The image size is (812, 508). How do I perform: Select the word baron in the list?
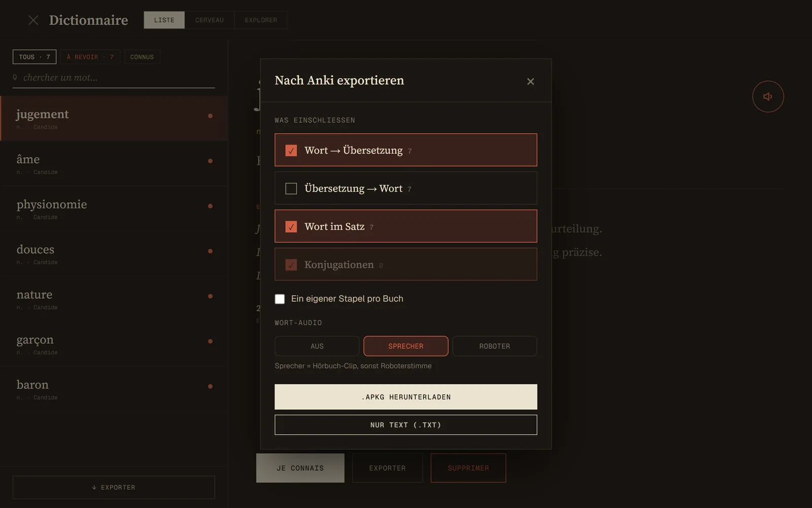pos(114,389)
